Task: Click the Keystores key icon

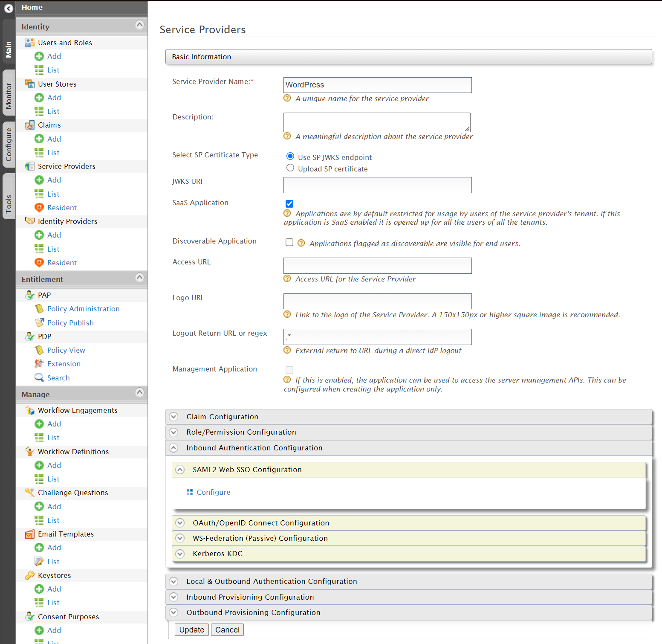Action: 29,575
